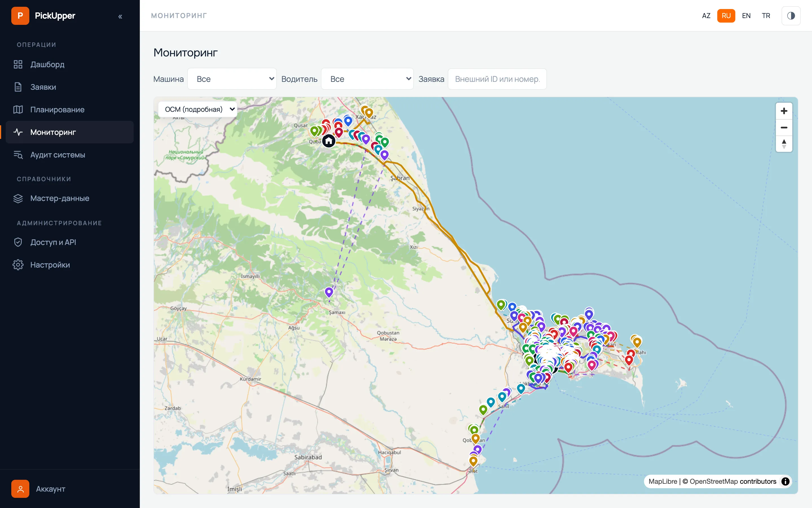Click the orange marker at Ələt
The width and height of the screenshot is (812, 508).
click(x=473, y=461)
